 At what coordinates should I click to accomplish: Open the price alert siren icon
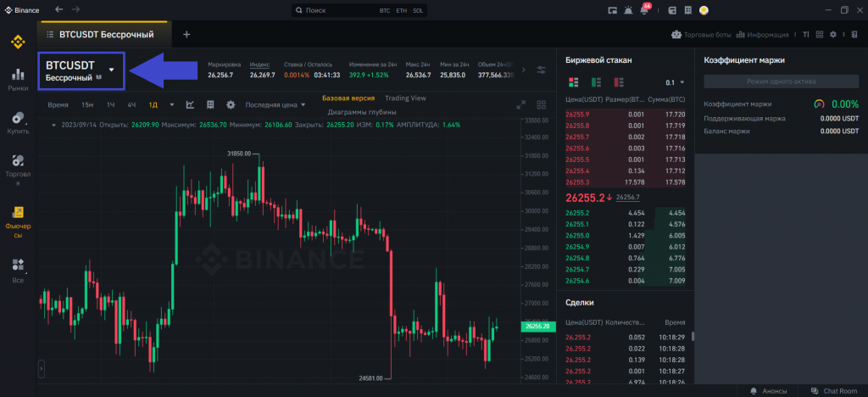tap(628, 10)
